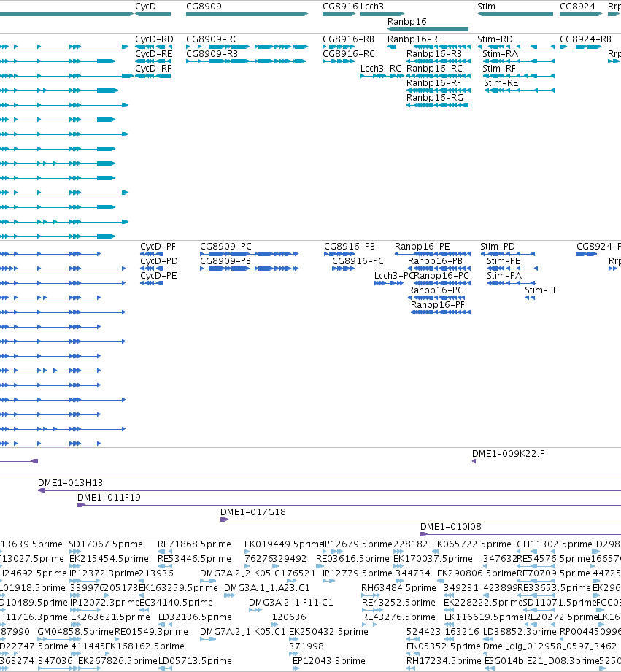Image resolution: width=621 pixels, height=672 pixels.
Task: Click the CG8916 gene bar
Action: 339,14
